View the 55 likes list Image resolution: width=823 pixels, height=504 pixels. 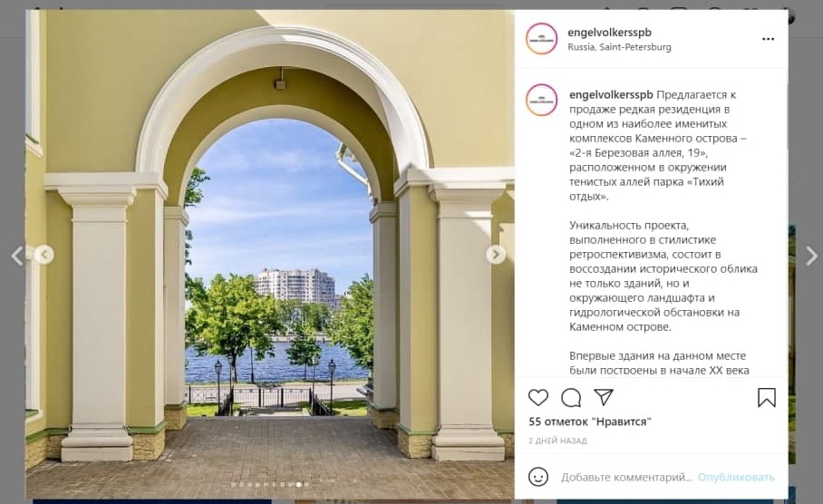[x=590, y=422]
